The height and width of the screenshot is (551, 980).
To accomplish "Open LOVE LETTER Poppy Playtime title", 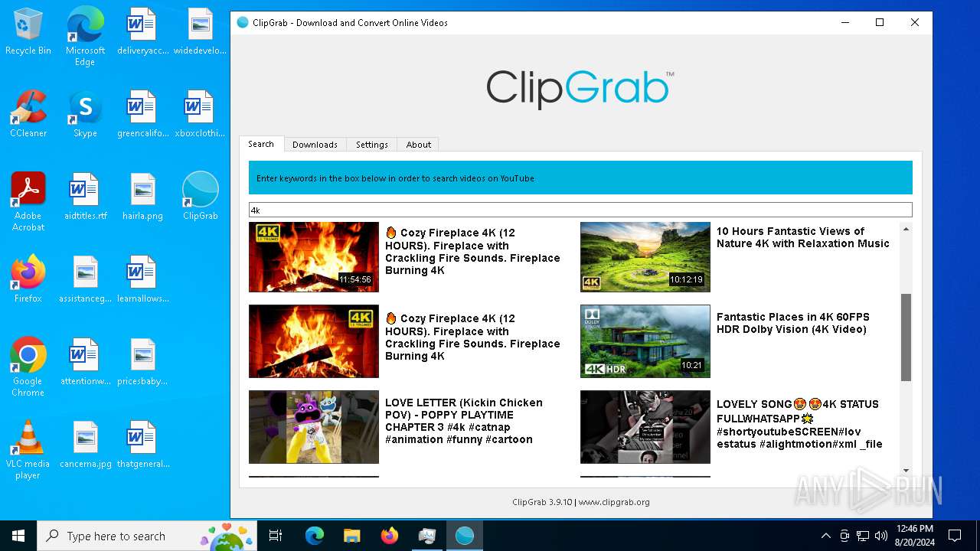I will tap(464, 421).
